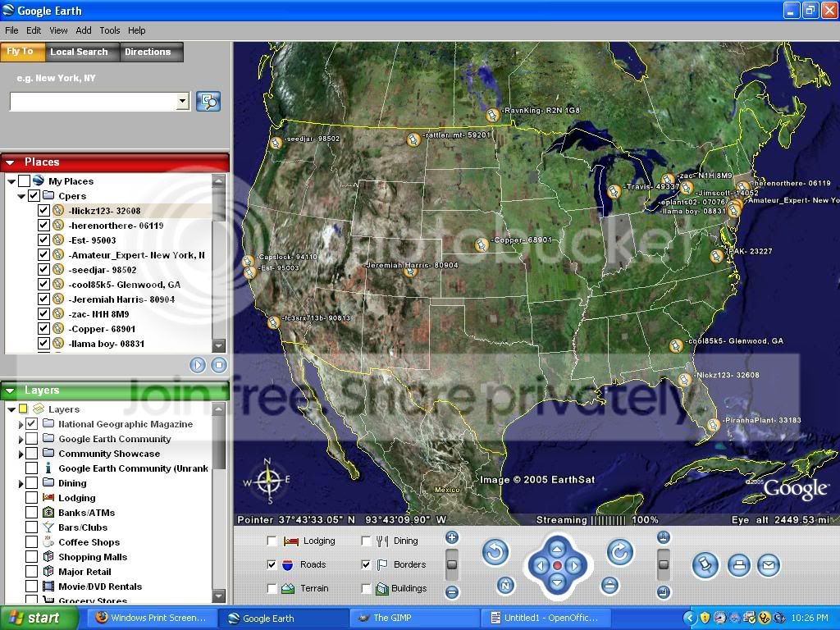Collapse the Layers panel header arrow
The image size is (840, 630).
(10, 390)
